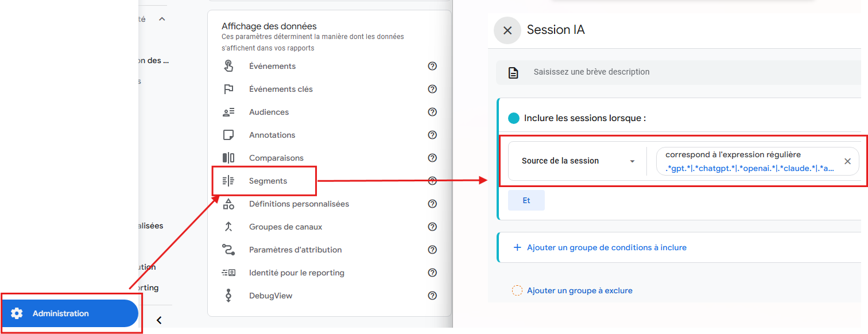The width and height of the screenshot is (868, 334).
Task: Collapse the section using the top chevron
Action: coord(161,18)
